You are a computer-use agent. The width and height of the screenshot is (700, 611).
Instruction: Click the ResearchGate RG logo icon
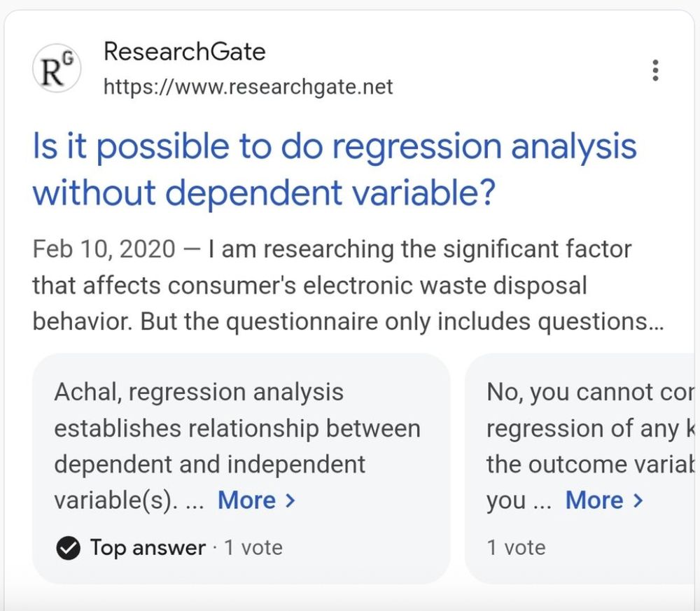(x=57, y=69)
